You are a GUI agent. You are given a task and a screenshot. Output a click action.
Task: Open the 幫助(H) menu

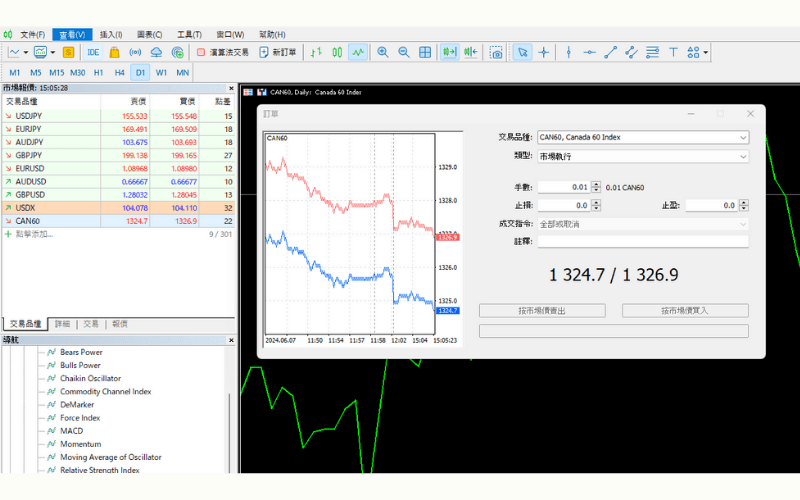272,34
